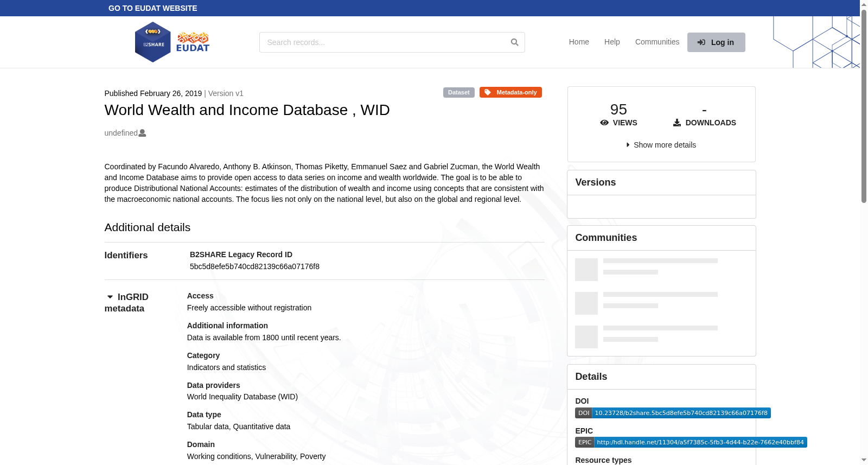Viewport: 868px width, 465px height.
Task: Click 'Indicators and statistics' category value
Action: [226, 367]
